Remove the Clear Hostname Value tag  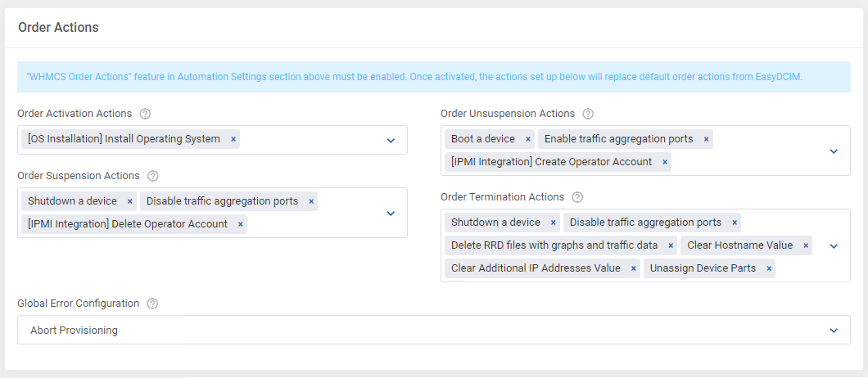pos(806,245)
